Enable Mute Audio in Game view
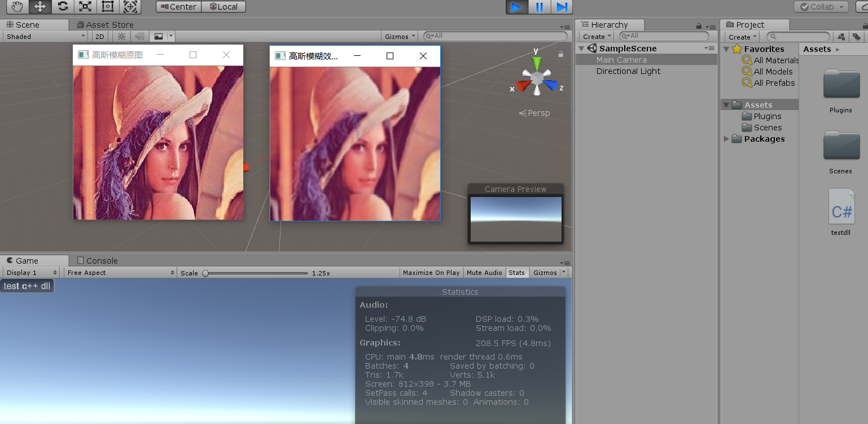 click(484, 273)
